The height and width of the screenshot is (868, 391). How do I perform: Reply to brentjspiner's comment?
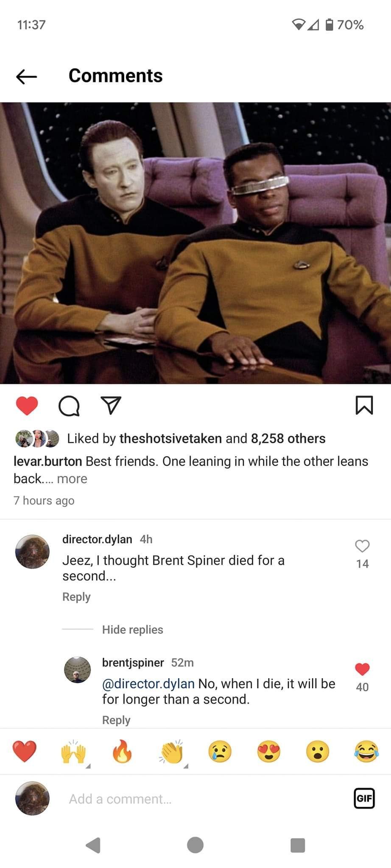click(x=116, y=720)
